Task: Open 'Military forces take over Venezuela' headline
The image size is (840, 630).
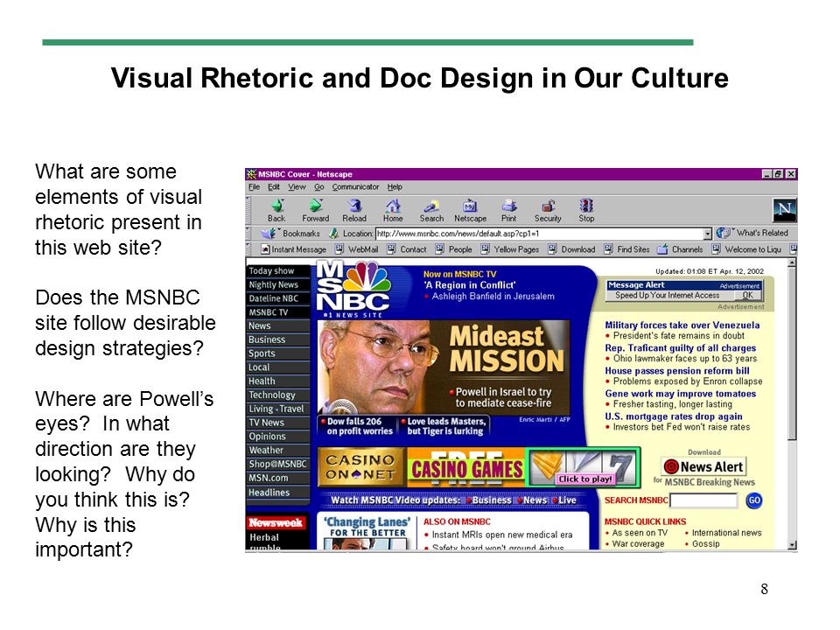Action: (682, 325)
